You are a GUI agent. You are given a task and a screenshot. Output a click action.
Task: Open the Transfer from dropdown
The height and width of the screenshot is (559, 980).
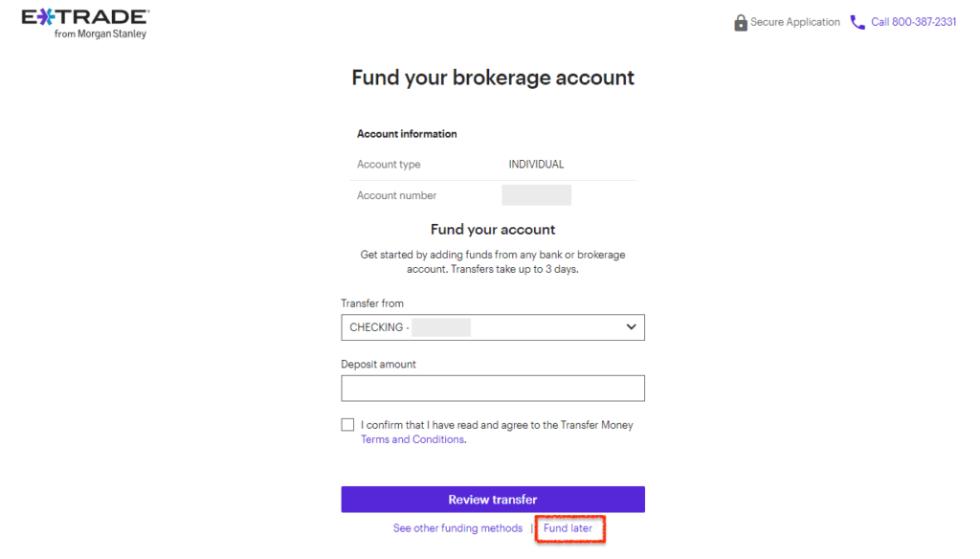493,327
